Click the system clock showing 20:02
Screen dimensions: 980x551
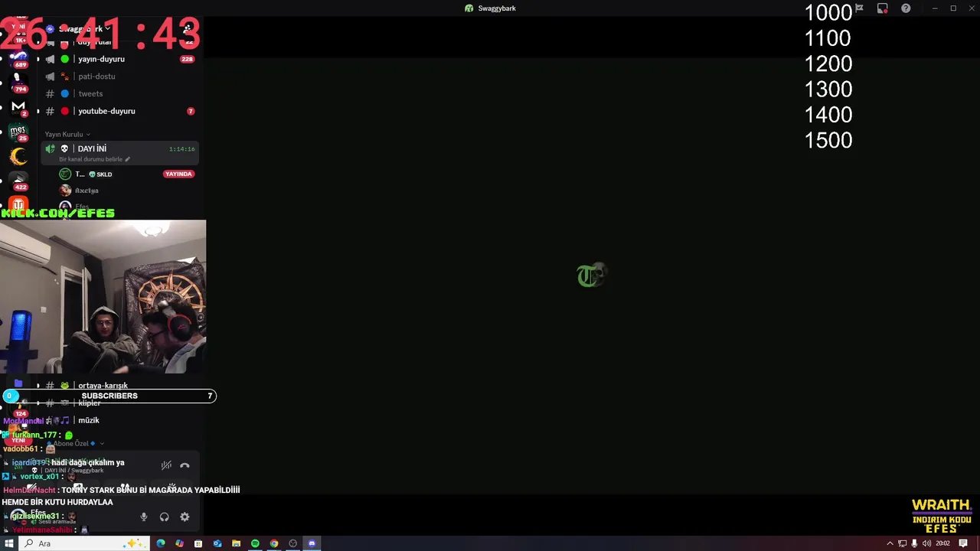[x=942, y=543]
